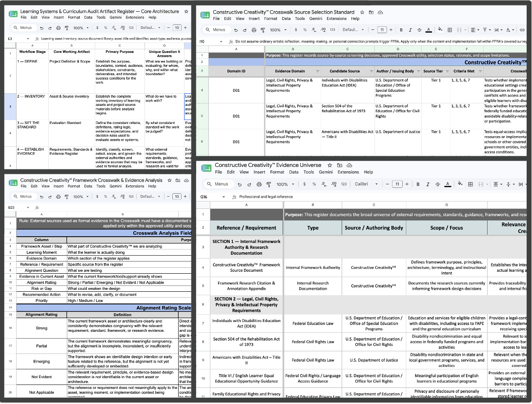Viewport: 532px width, 404px height.
Task: Redo in Framework Crosswalk toolbar
Action: (x=50, y=197)
